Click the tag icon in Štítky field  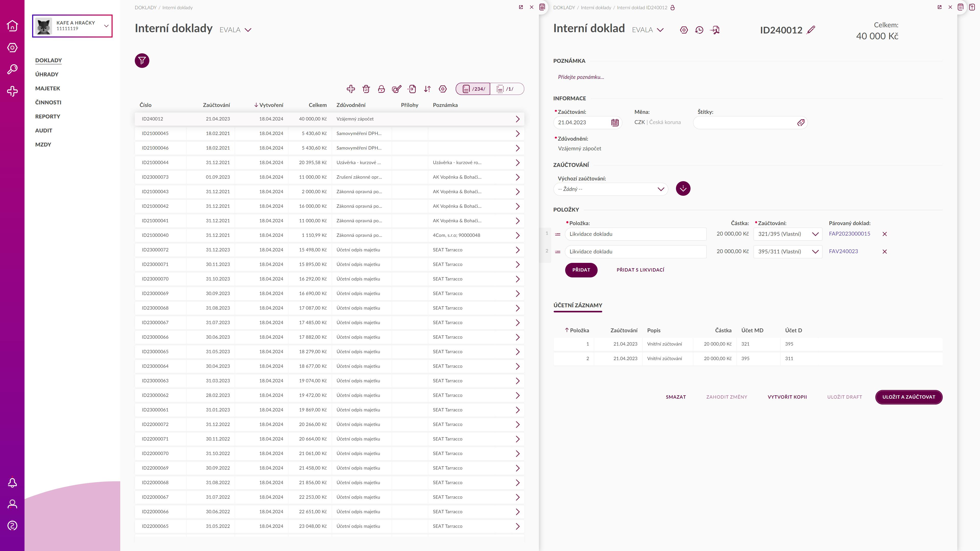[801, 123]
